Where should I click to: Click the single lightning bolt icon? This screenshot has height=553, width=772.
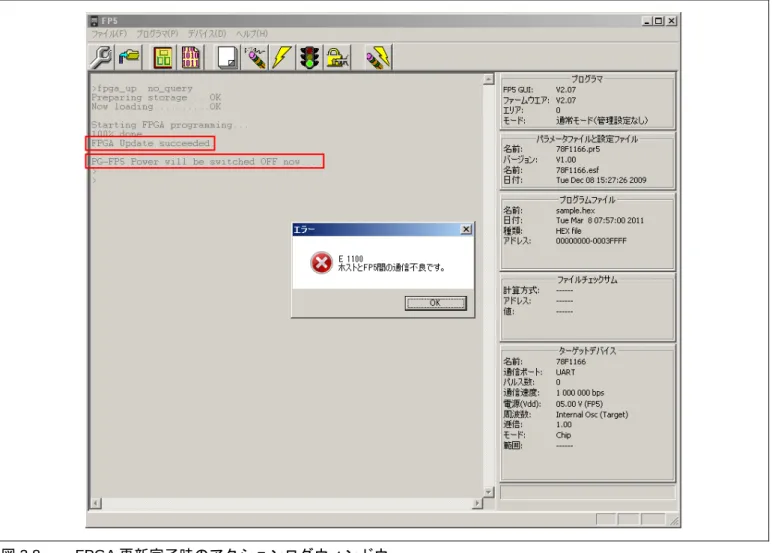tap(282, 57)
